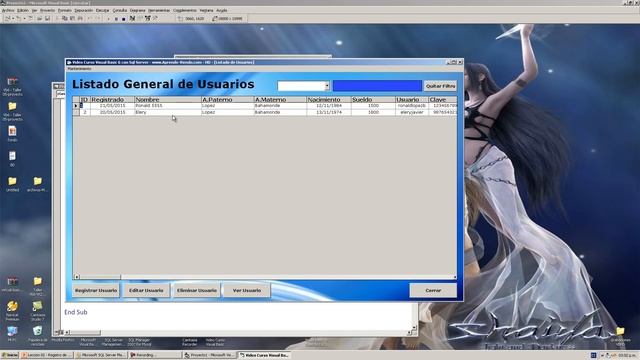Open the filter field combo box
The image size is (640, 360).
(x=327, y=86)
